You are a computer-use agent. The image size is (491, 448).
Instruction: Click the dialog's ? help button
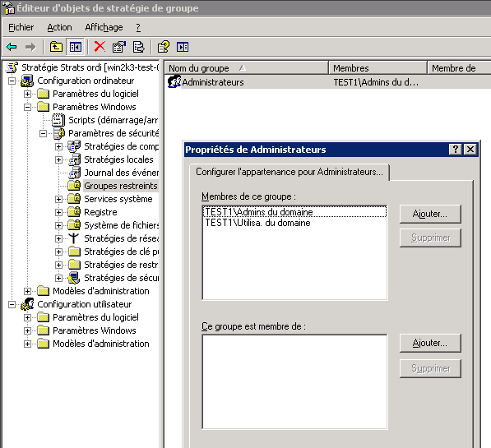[456, 150]
